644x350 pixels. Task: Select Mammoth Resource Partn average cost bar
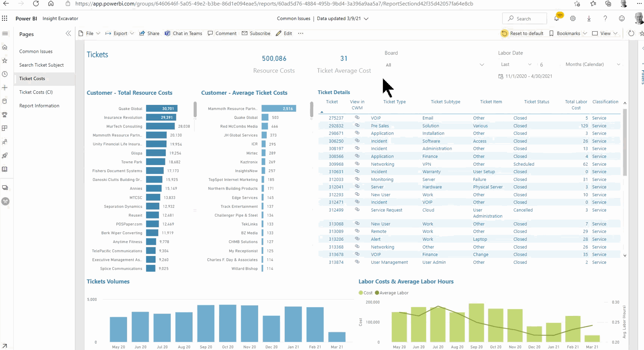pyautogui.click(x=279, y=108)
